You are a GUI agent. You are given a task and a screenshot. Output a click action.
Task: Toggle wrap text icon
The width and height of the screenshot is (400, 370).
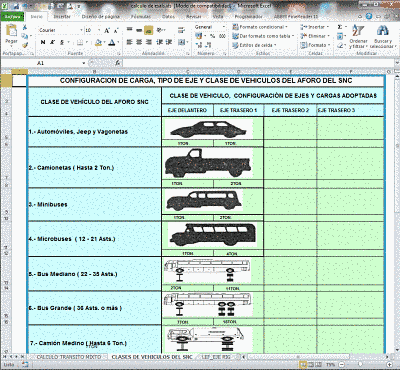(x=181, y=30)
